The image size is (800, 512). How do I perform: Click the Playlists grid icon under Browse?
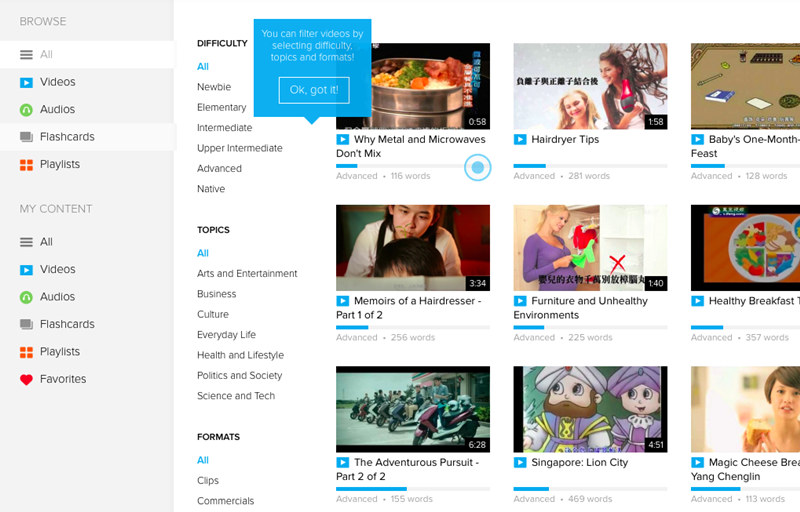click(x=27, y=165)
